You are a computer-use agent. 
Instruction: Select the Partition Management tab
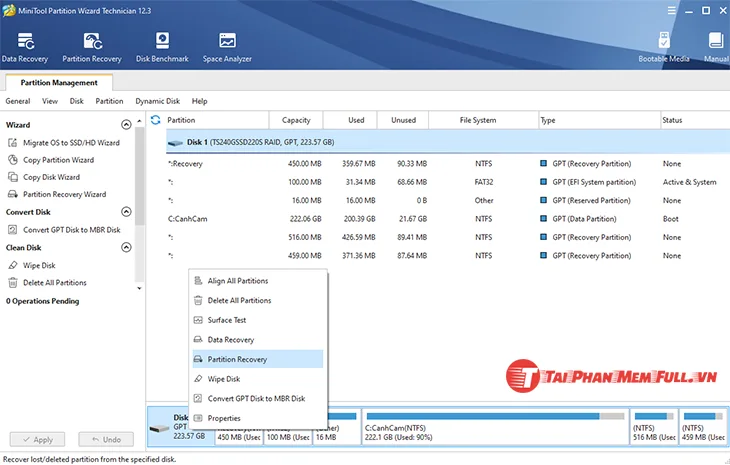[59, 82]
